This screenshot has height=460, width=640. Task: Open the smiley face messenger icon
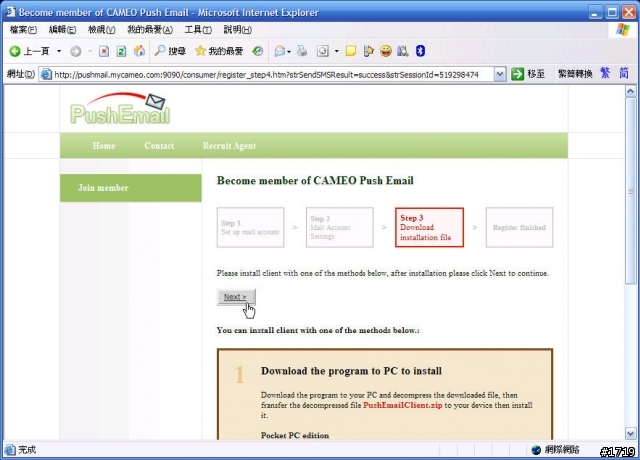[386, 51]
